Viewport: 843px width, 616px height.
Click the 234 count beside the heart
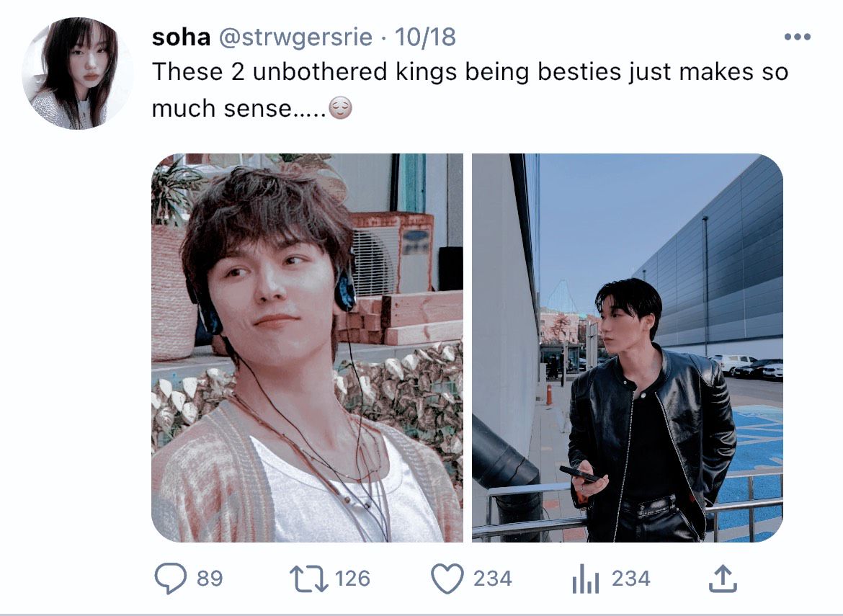(x=492, y=579)
